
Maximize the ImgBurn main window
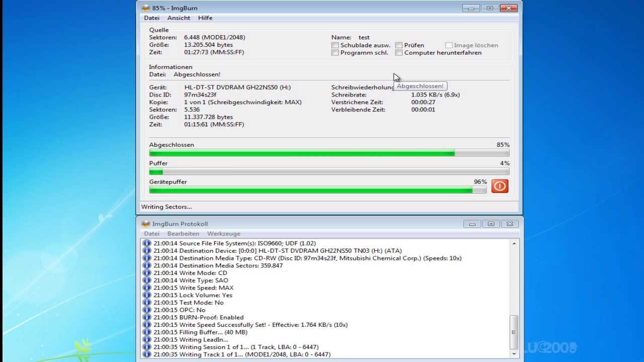pyautogui.click(x=490, y=8)
